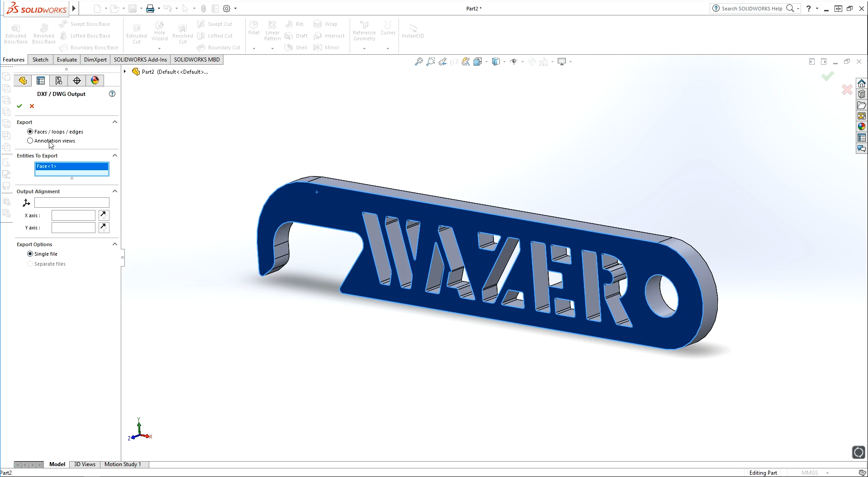Open the ConfigurationManager tab
The width and height of the screenshot is (868, 477).
click(x=59, y=81)
